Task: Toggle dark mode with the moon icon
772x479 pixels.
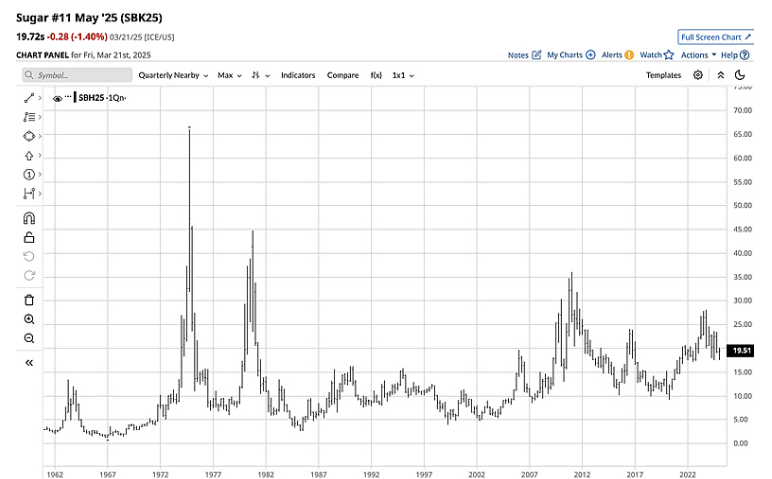Action: [739, 75]
